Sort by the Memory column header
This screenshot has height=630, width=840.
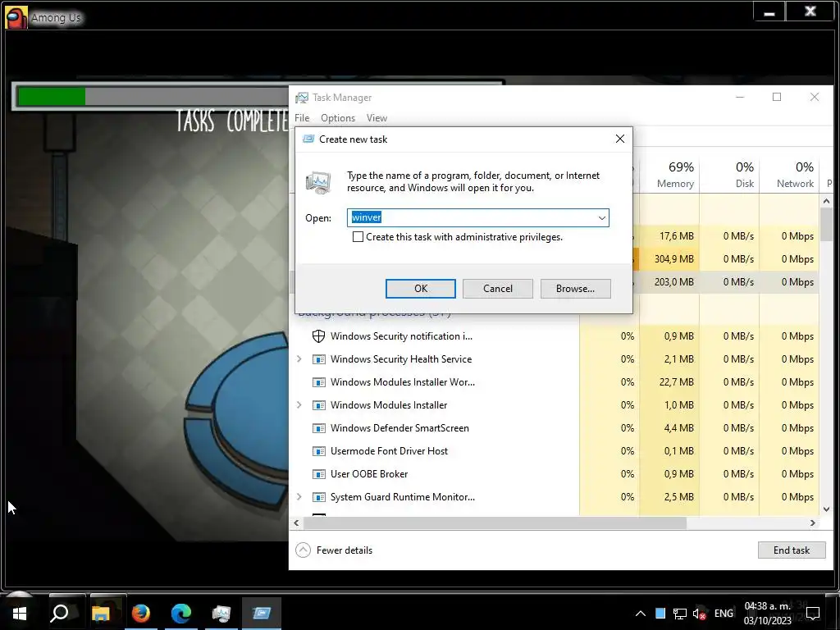click(x=669, y=175)
